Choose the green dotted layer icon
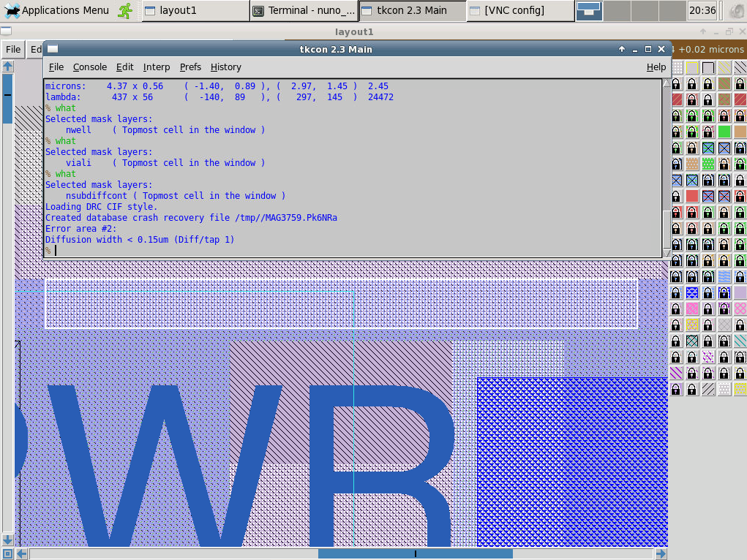This screenshot has height=560, width=747. pos(708,164)
